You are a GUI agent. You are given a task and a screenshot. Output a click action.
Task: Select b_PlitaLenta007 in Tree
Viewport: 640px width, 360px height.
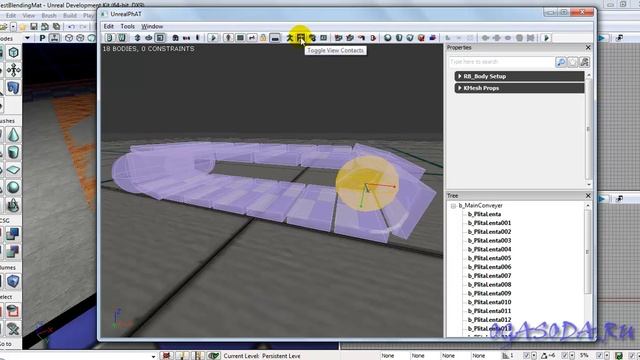pos(489,276)
